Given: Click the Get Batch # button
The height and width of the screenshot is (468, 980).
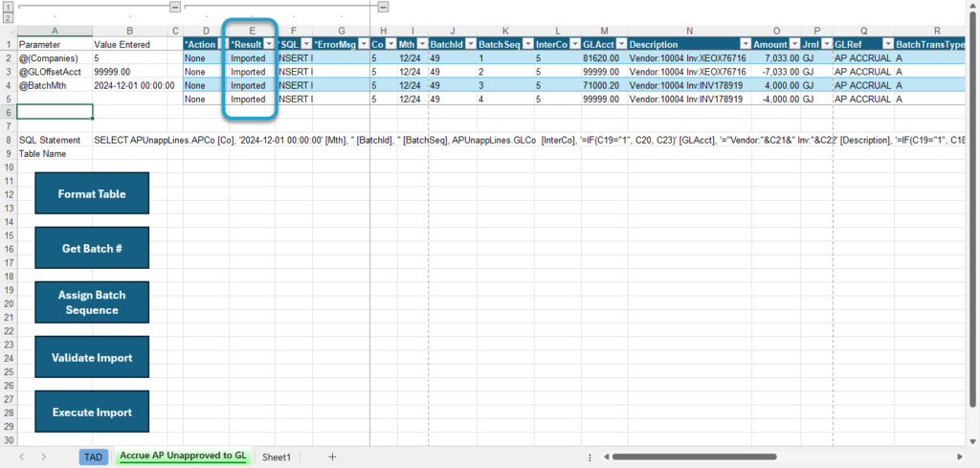Looking at the screenshot, I should click(x=92, y=248).
